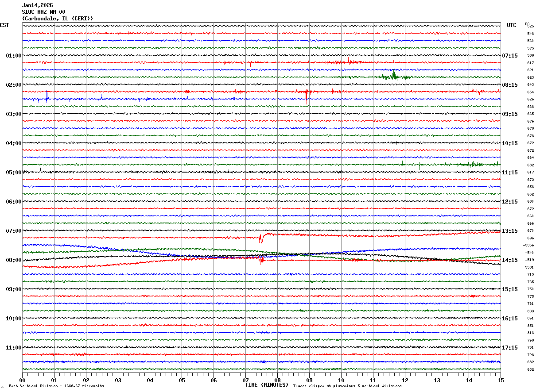Click the 15 minute tick label

pos(501,380)
